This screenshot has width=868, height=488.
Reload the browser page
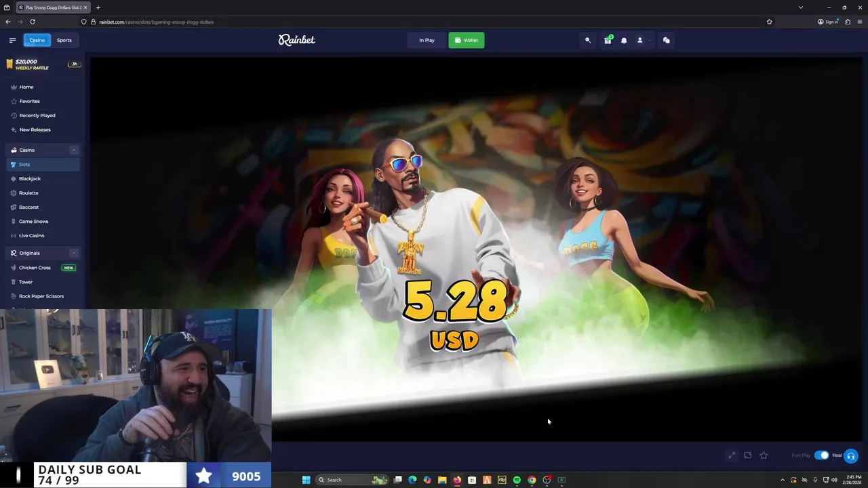pos(33,22)
